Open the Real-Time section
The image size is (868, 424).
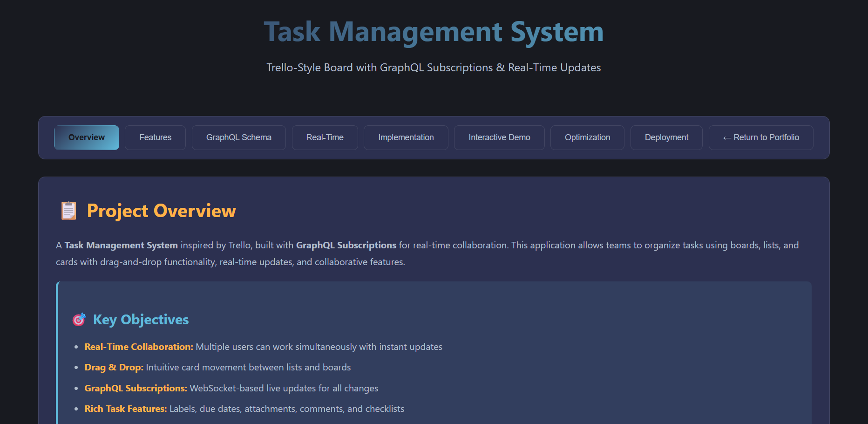pyautogui.click(x=325, y=137)
